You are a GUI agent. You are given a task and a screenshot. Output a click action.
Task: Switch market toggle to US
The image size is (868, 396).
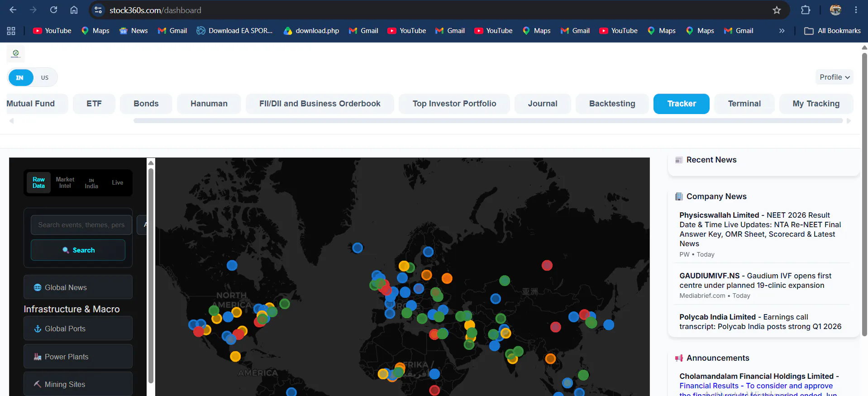(45, 77)
